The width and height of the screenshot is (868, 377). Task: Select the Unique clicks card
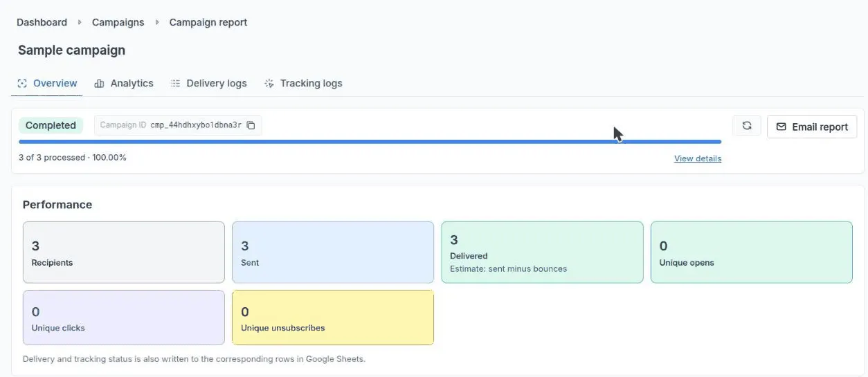[x=124, y=318]
